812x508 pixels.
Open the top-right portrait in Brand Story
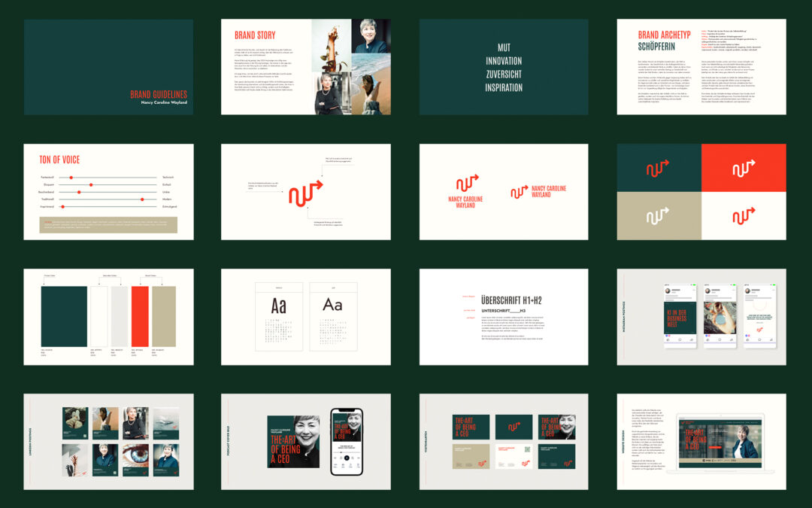pyautogui.click(x=371, y=36)
